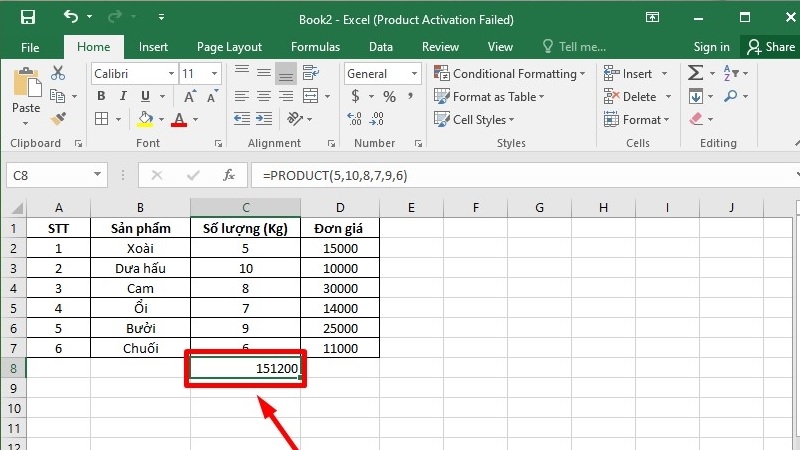Switch to the Insert tab
Viewport: 800px width, 450px height.
pos(153,47)
